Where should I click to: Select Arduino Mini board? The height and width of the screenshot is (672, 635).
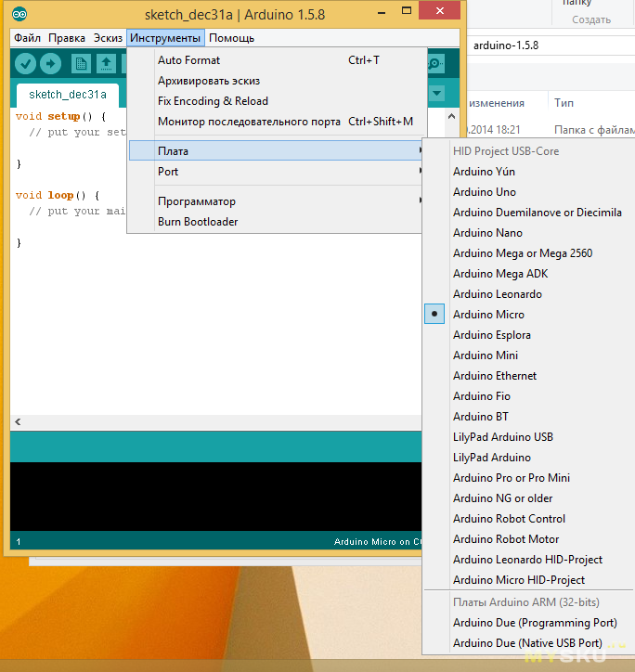click(528, 355)
